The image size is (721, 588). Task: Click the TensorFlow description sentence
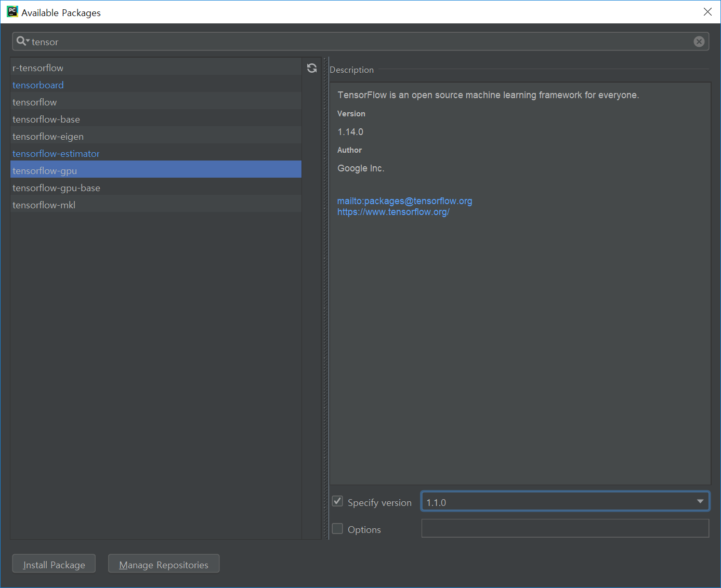point(488,95)
